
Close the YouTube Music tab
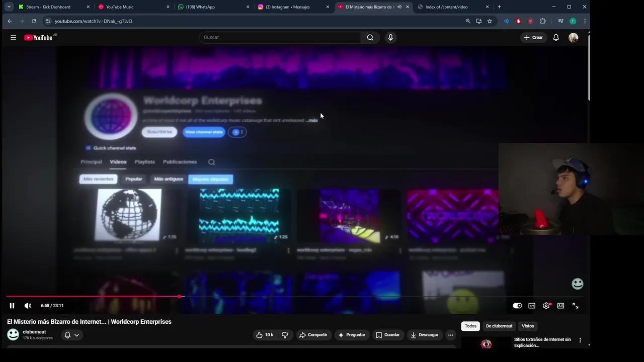[x=168, y=7]
